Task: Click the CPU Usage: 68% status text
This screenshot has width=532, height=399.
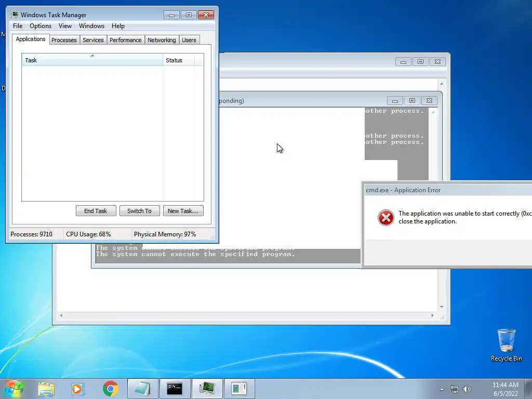Action: 88,234
